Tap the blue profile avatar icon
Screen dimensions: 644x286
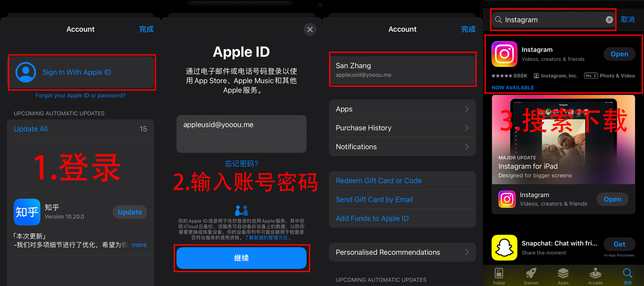(26, 72)
